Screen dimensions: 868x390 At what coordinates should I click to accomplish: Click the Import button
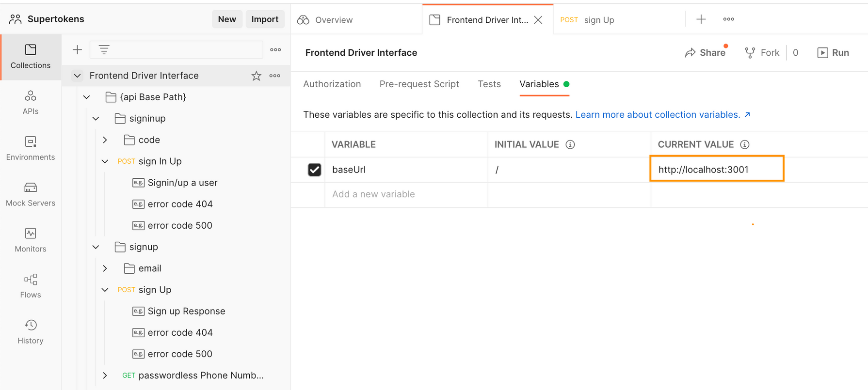(x=265, y=19)
